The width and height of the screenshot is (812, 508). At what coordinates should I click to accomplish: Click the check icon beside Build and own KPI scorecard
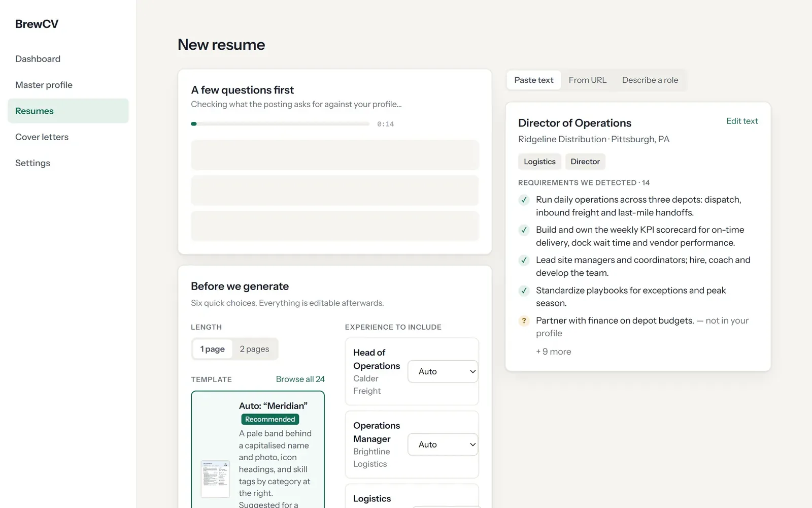(524, 230)
